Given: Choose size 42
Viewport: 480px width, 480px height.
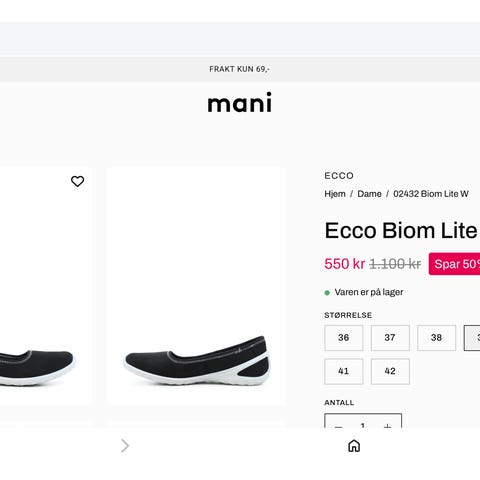Looking at the screenshot, I should (x=390, y=371).
